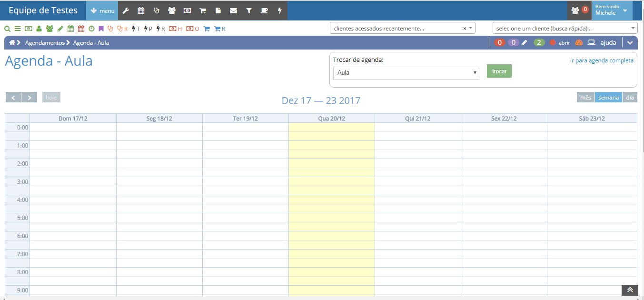Click the funnel filter icon in navbar
This screenshot has height=300, width=644.
pos(248,10)
